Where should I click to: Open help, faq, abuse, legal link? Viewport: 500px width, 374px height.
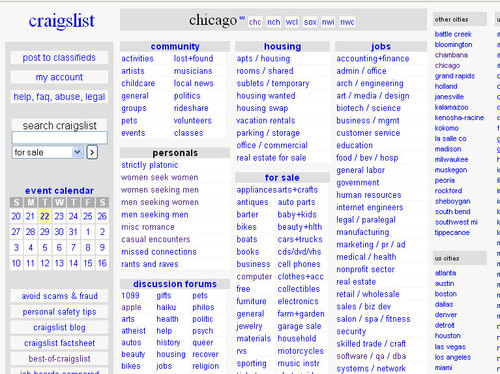[x=59, y=97]
